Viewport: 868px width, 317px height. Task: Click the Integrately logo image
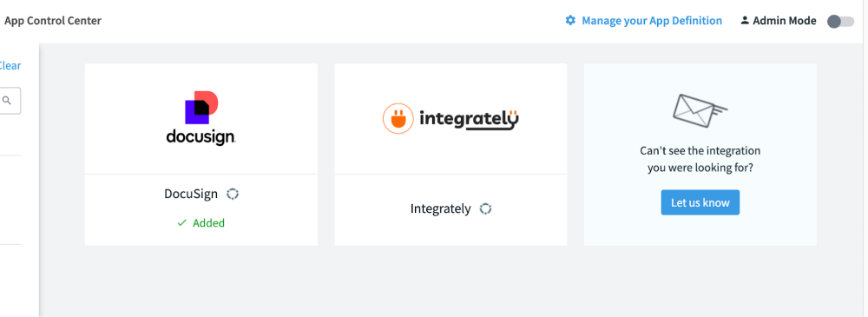tap(451, 118)
